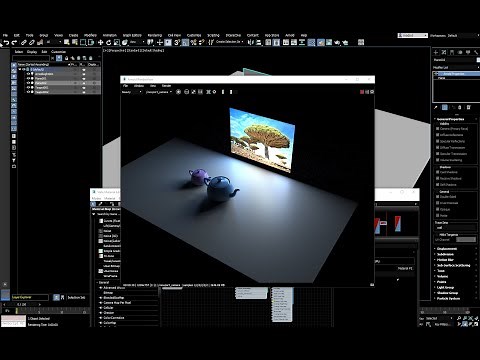480x360 pixels.
Task: Open the camera dropdown in RenderView
Action: (x=159, y=92)
